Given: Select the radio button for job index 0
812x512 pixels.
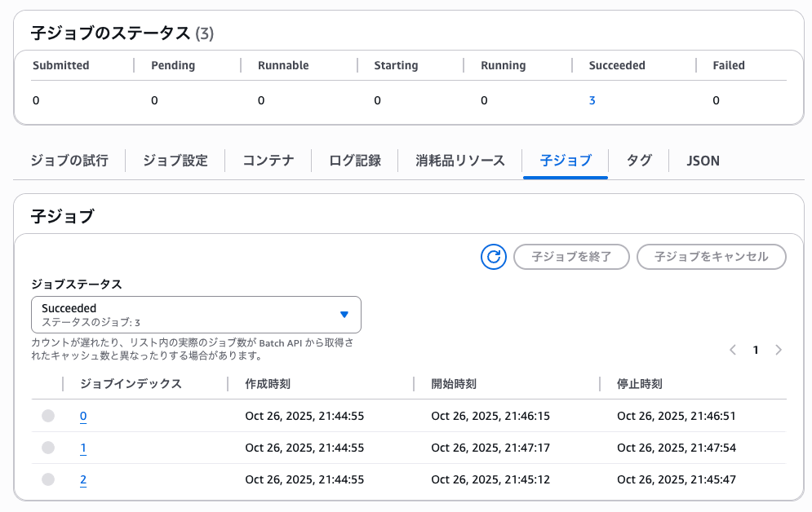Looking at the screenshot, I should point(47,416).
